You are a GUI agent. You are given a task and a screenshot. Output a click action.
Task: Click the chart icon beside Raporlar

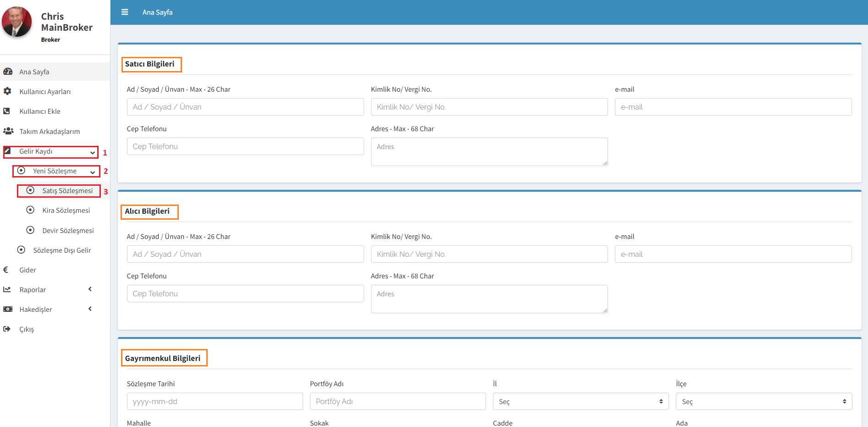coord(7,289)
